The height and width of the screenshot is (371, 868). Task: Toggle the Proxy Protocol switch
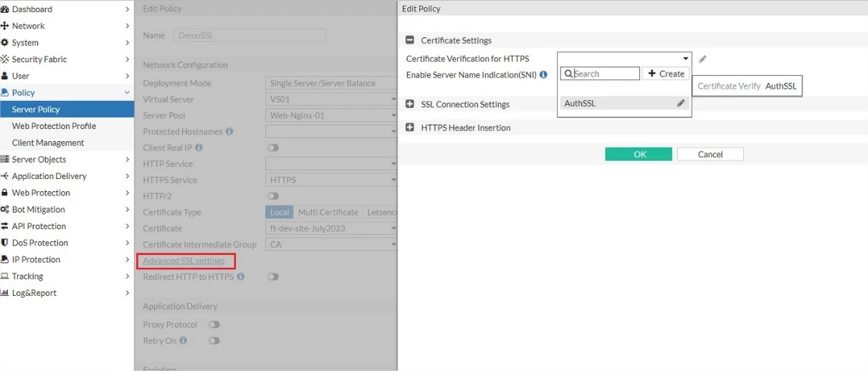coord(214,324)
